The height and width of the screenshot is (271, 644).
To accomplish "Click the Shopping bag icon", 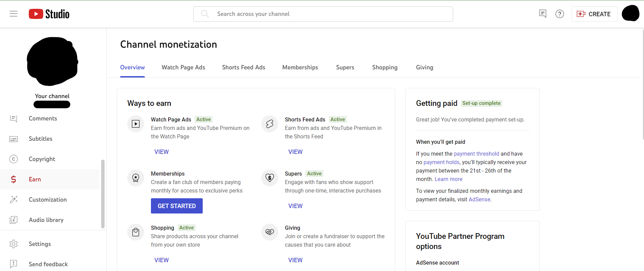I will (136, 232).
